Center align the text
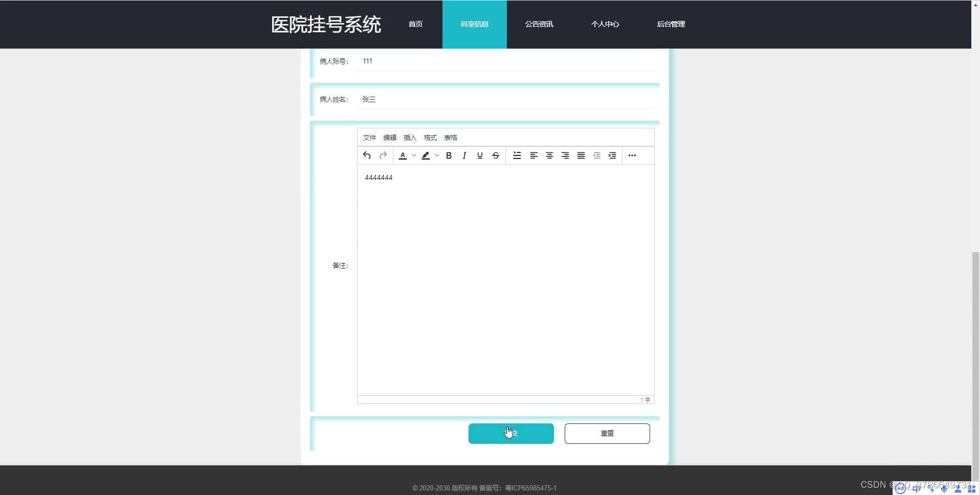 (549, 155)
